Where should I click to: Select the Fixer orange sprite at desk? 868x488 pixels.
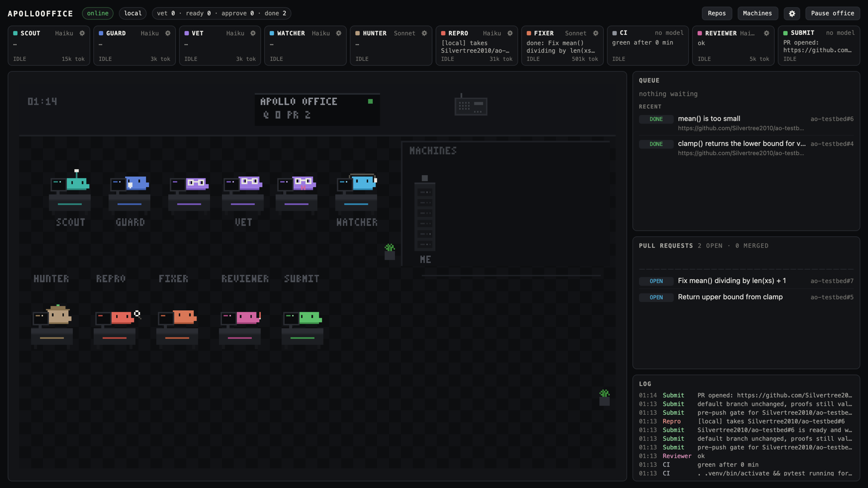tap(184, 317)
